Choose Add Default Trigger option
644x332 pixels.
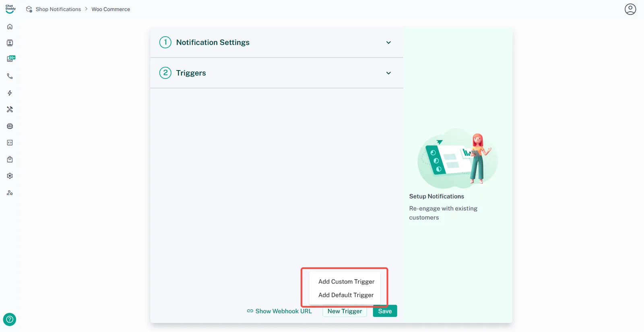click(346, 295)
